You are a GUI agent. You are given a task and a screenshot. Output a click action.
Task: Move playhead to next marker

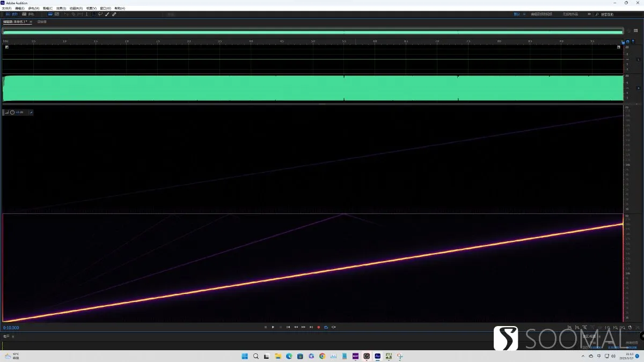311,327
